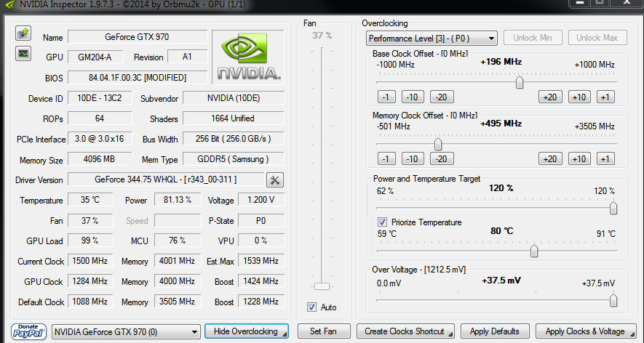Click Create Clocks Shortcut button
This screenshot has height=343, width=644.
click(405, 331)
